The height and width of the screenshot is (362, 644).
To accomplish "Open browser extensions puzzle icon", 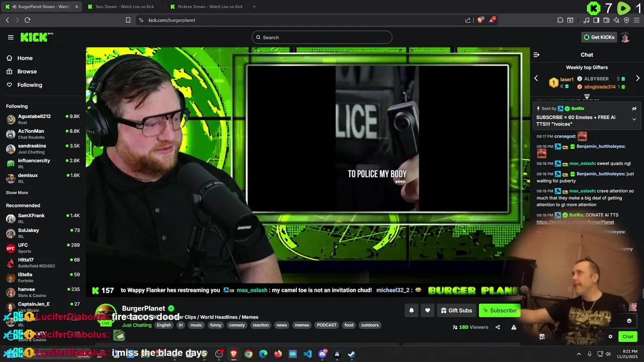I will point(560,20).
